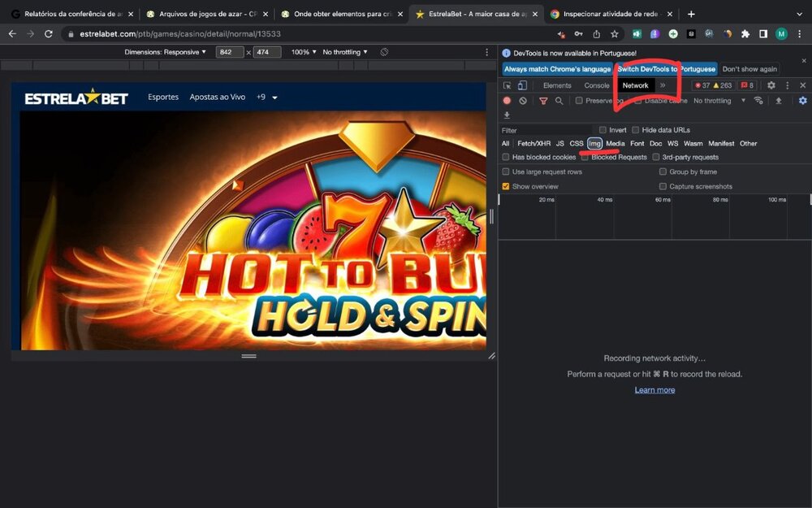812x508 pixels.
Task: Go back to previous page
Action: point(12,33)
